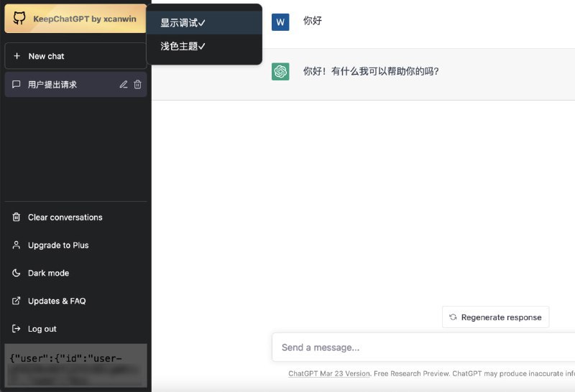Screen dimensions: 575x392
Task: Toggle the 浅色主题 checked option
Action: coord(183,46)
